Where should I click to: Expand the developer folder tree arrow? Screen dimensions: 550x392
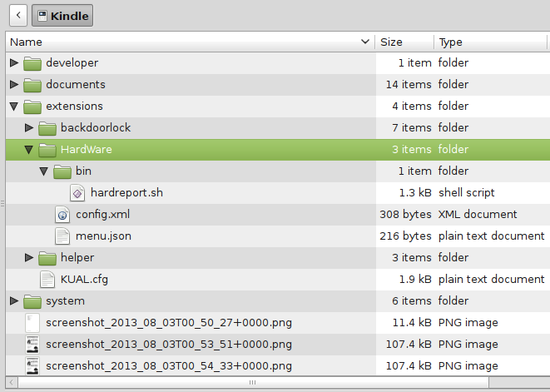[13, 62]
